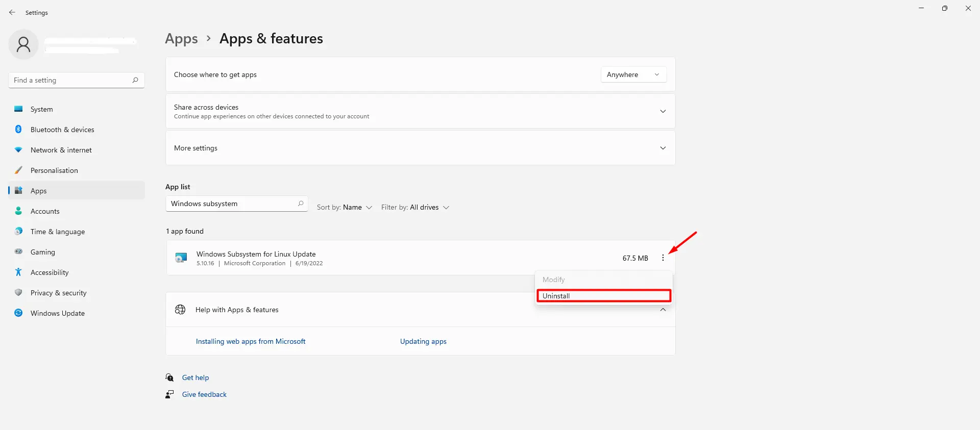Screen dimensions: 980x430
Task: Focus the app list search field
Action: click(236, 204)
